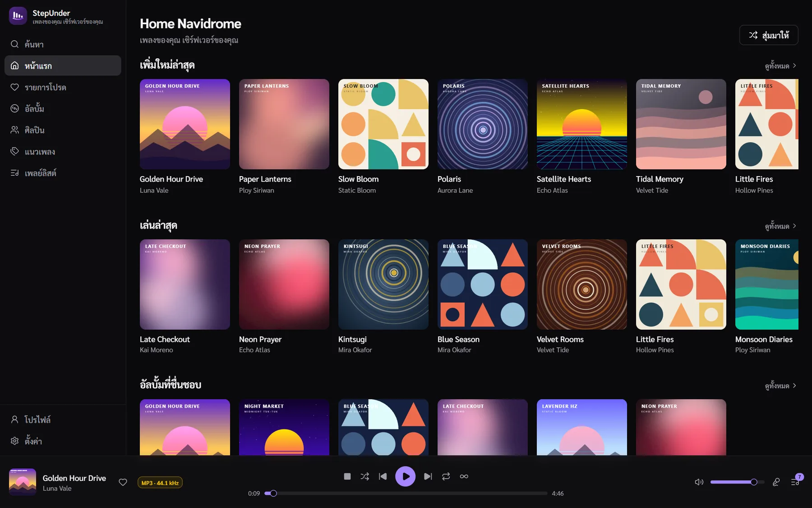This screenshot has width=812, height=508.
Task: Go back to the previous track
Action: click(383, 476)
